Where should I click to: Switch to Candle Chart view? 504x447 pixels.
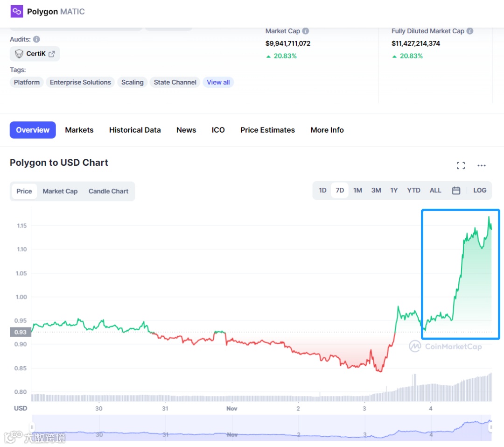108,191
